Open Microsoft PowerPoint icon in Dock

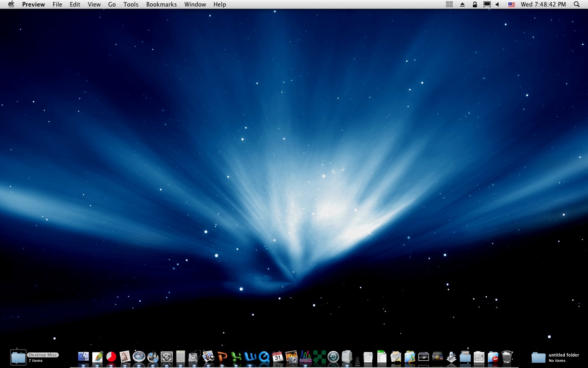pos(222,357)
